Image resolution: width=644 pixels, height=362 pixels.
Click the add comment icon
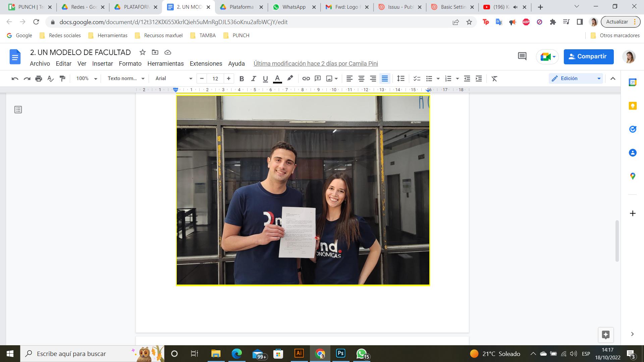[317, 78]
